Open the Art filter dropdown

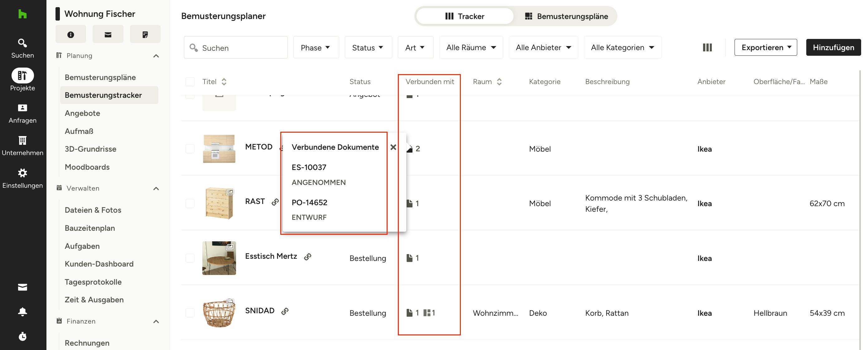click(x=416, y=47)
